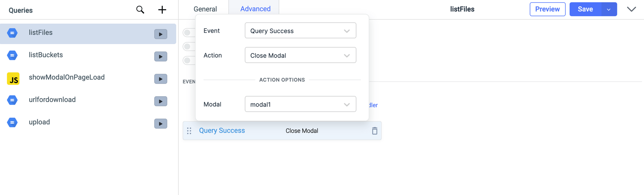Switch to the General tab

tap(205, 9)
